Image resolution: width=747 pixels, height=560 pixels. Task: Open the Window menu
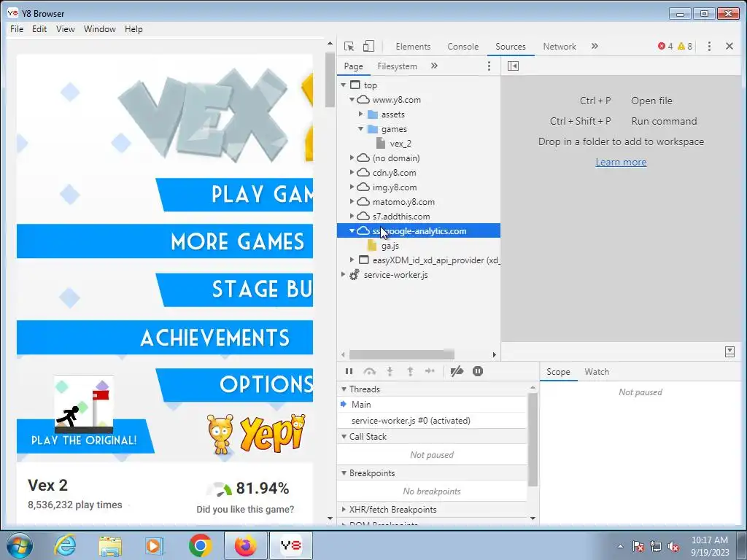(x=99, y=29)
